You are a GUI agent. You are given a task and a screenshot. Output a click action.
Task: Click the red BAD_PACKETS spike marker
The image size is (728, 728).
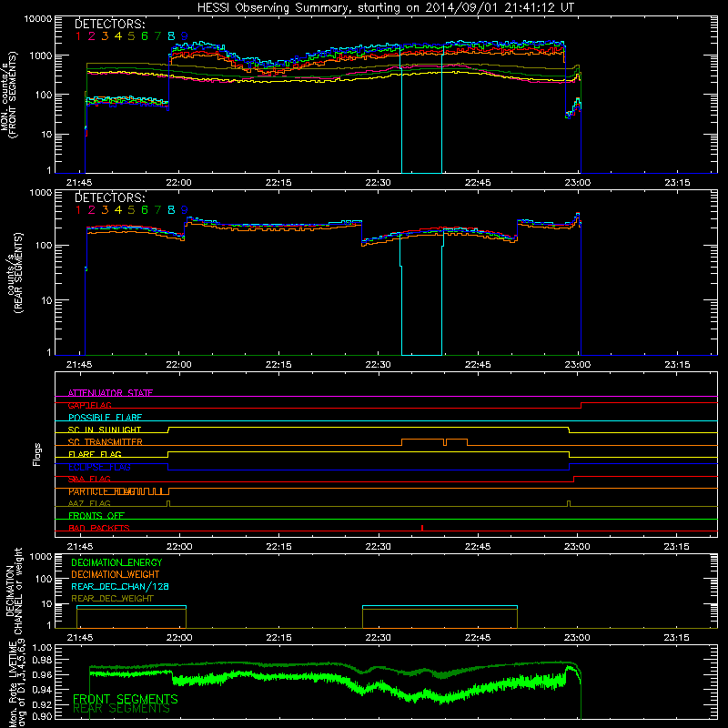point(422,528)
